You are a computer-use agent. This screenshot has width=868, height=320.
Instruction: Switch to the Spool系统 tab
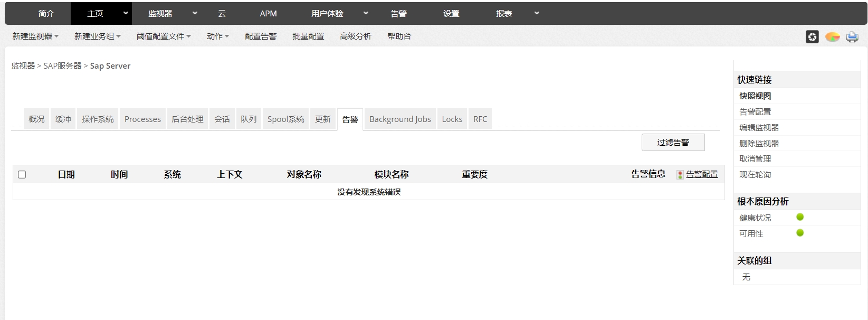pos(285,119)
